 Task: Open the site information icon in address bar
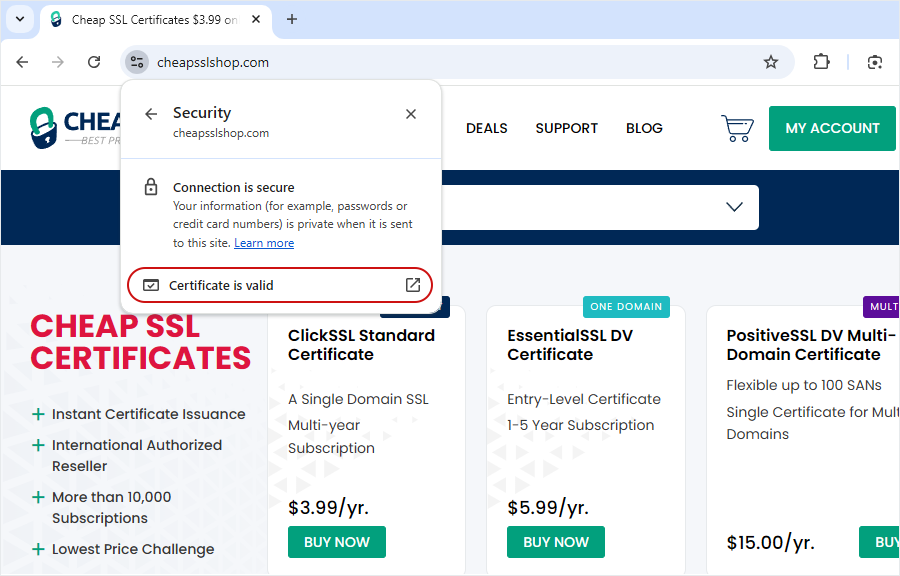pos(137,62)
